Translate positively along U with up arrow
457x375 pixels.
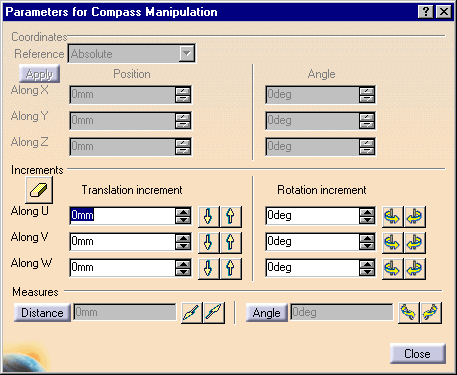(x=231, y=217)
